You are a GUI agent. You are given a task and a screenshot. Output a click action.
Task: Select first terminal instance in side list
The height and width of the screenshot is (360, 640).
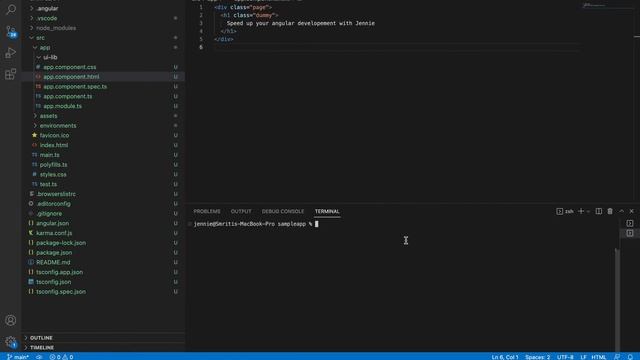[x=630, y=223]
